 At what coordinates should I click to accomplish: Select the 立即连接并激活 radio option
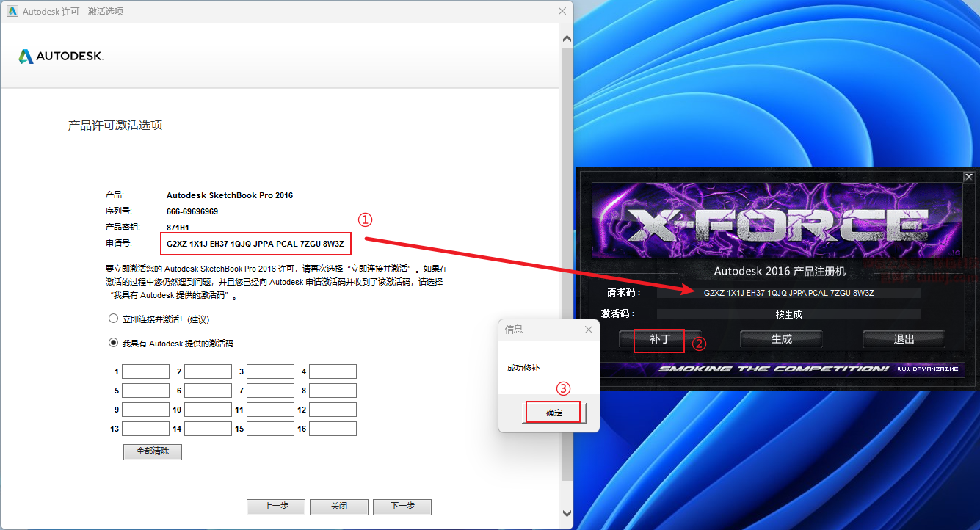(x=113, y=319)
